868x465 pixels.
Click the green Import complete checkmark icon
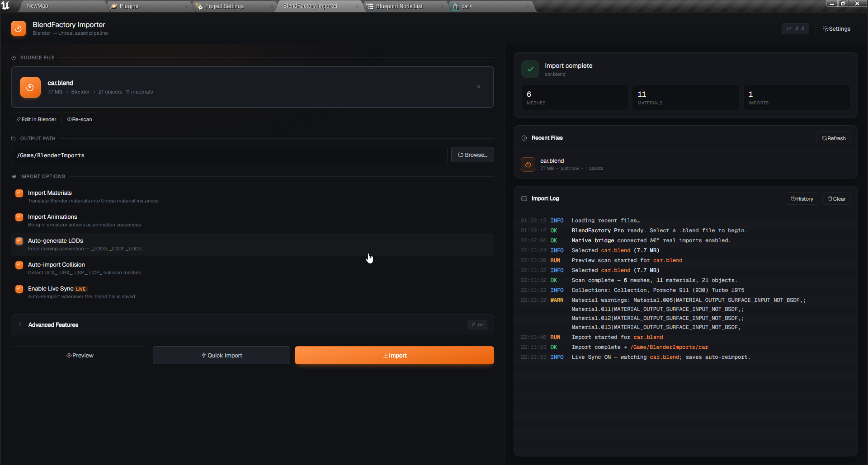(530, 69)
